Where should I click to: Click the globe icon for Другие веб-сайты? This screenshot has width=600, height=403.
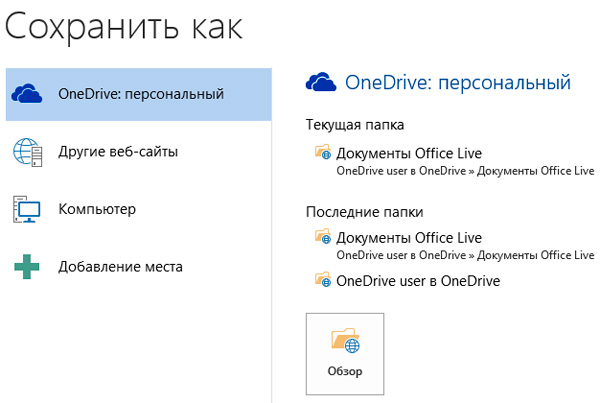pyautogui.click(x=27, y=152)
